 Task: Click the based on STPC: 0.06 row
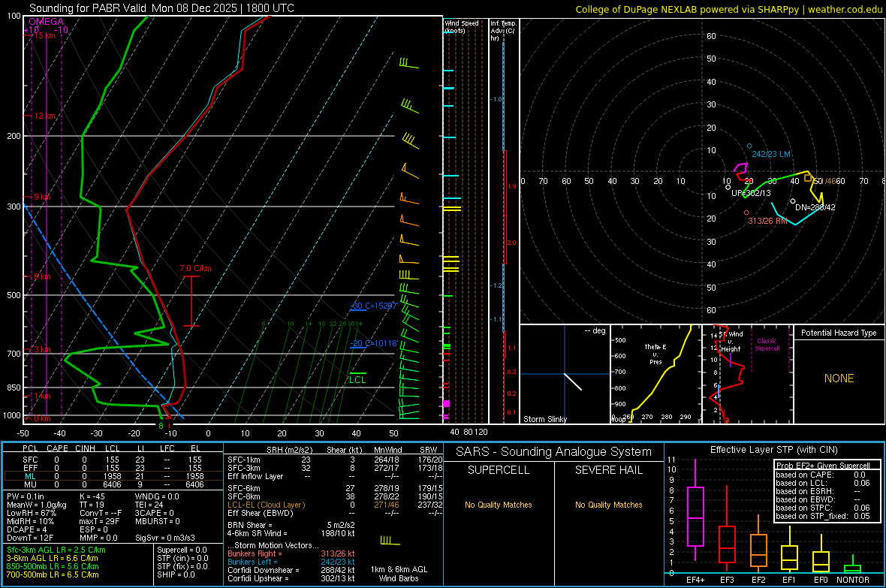(823, 508)
